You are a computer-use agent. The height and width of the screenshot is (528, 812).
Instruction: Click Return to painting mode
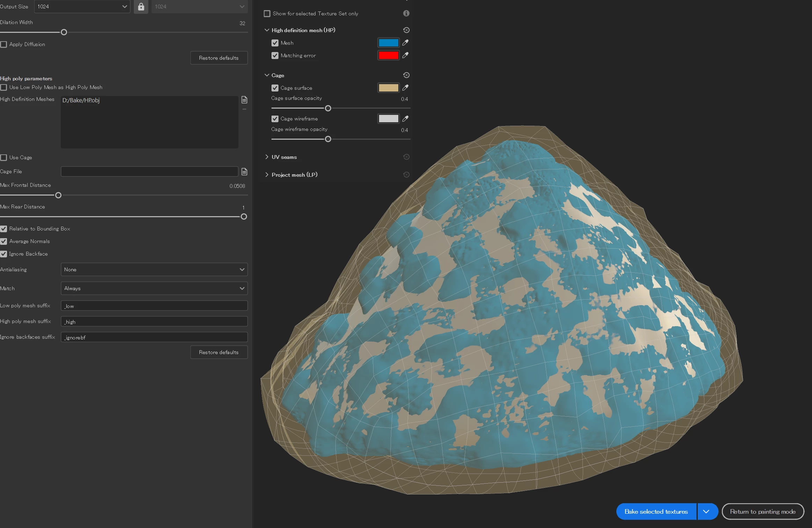coord(763,512)
